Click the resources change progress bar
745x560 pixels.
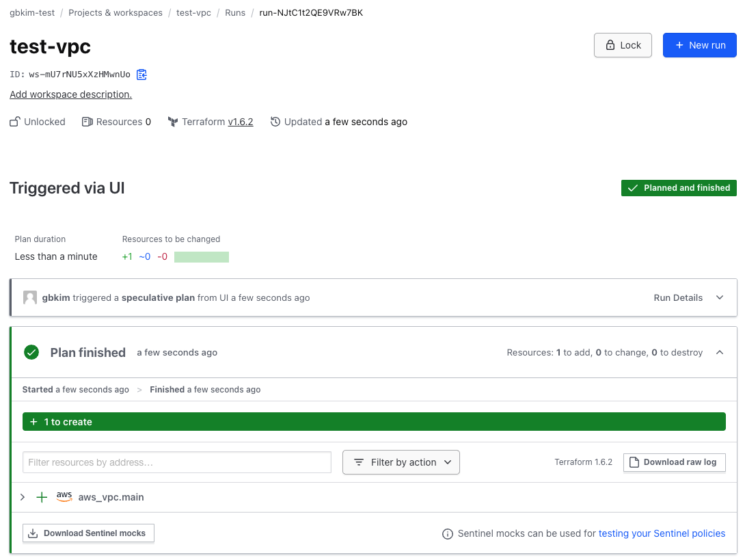click(x=201, y=257)
